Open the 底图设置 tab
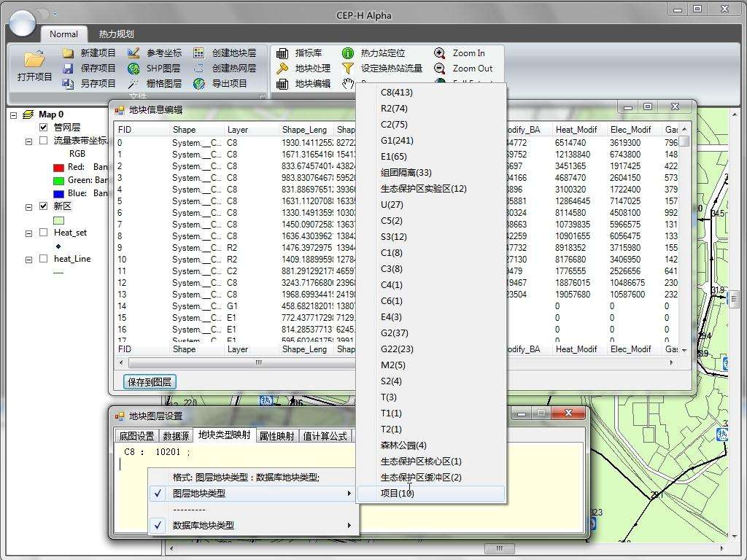The image size is (747, 560). coord(136,436)
